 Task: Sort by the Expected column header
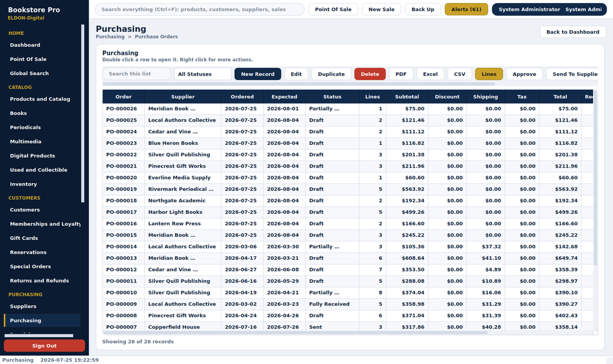pyautogui.click(x=284, y=96)
